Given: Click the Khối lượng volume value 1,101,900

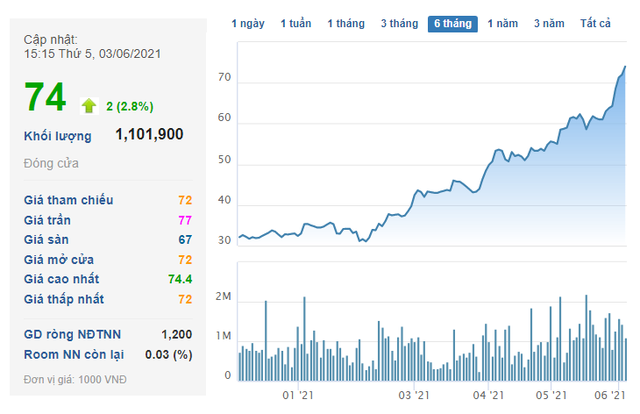Looking at the screenshot, I should click(x=149, y=135).
